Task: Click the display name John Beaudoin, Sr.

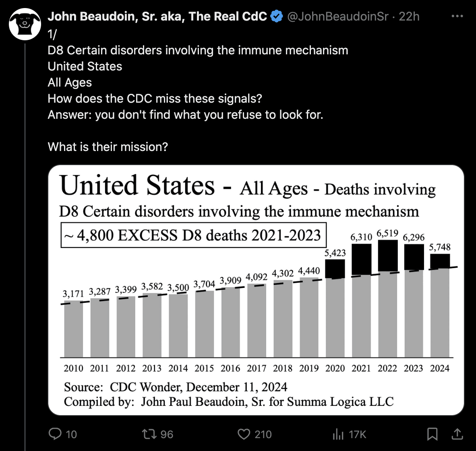Action: (x=157, y=17)
